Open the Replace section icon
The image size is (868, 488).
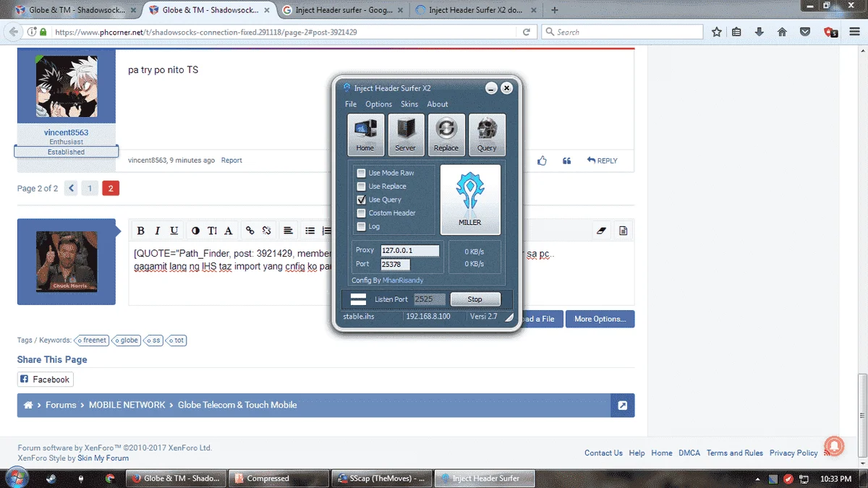coord(446,134)
